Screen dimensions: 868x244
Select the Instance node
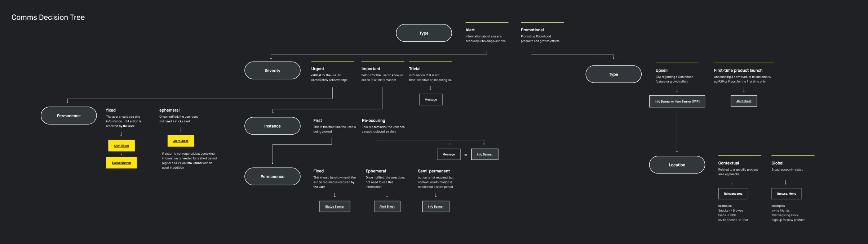click(x=273, y=126)
